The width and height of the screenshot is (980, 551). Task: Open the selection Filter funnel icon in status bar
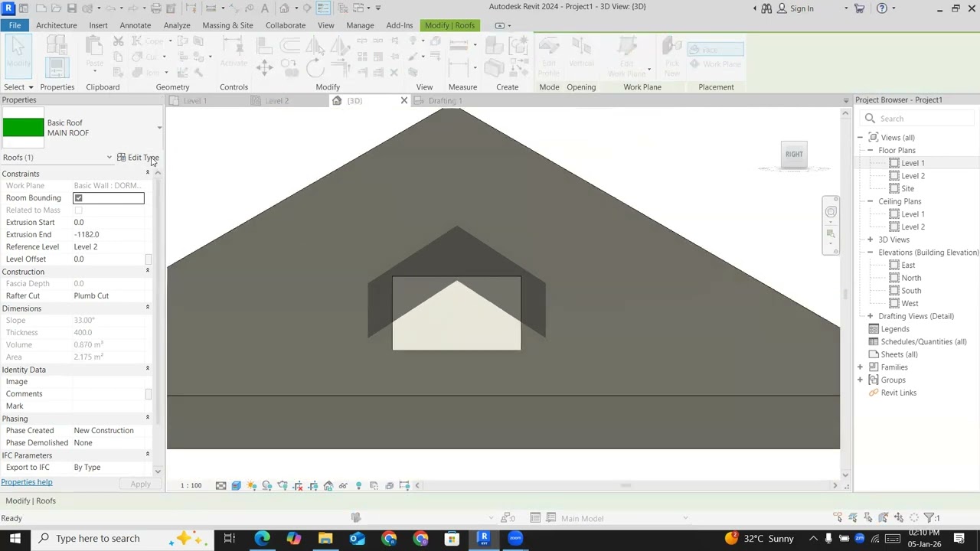[x=930, y=518]
